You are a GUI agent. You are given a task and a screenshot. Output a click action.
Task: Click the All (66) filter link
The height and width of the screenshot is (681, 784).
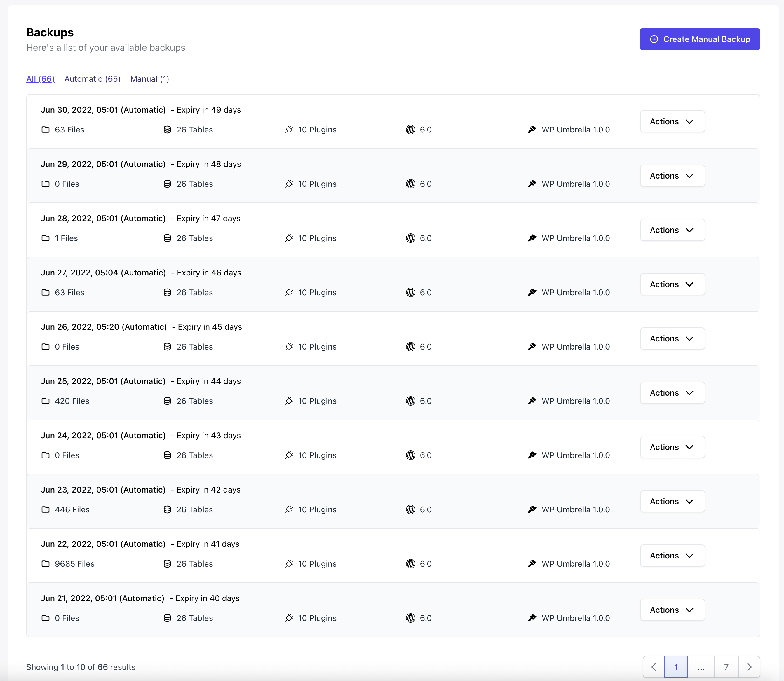pyautogui.click(x=40, y=79)
